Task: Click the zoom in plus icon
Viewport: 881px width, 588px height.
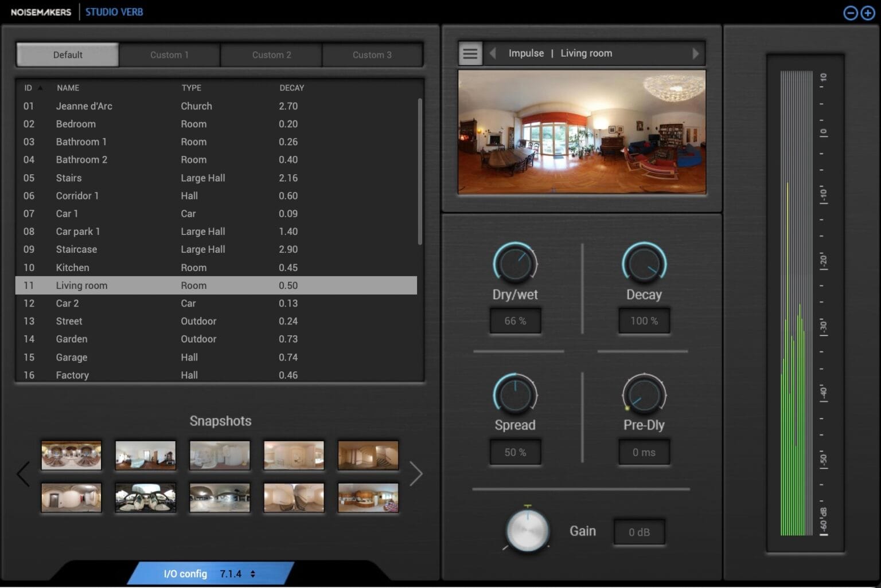Action: 867,13
